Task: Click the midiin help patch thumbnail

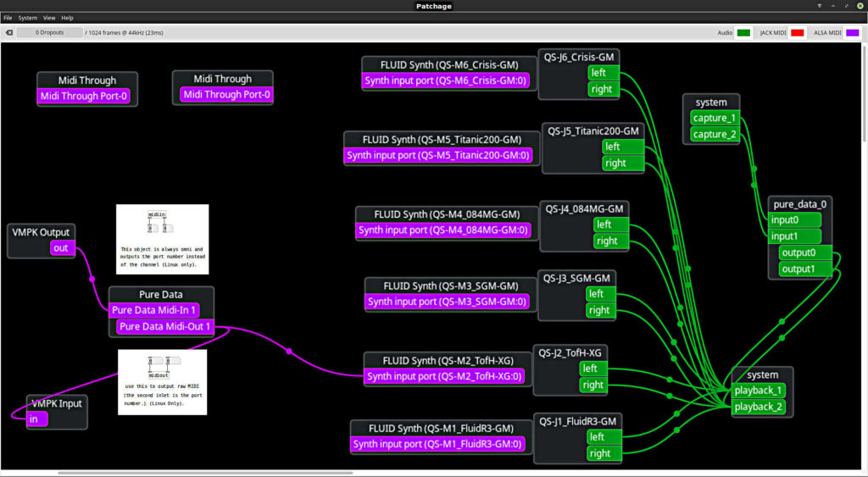Action: pos(162,239)
